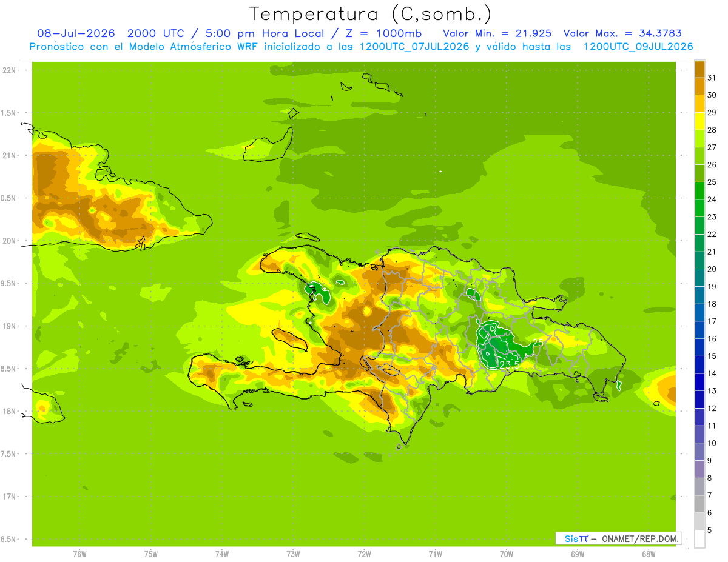Click the '69W' longitude label
728x562 pixels.
(577, 554)
